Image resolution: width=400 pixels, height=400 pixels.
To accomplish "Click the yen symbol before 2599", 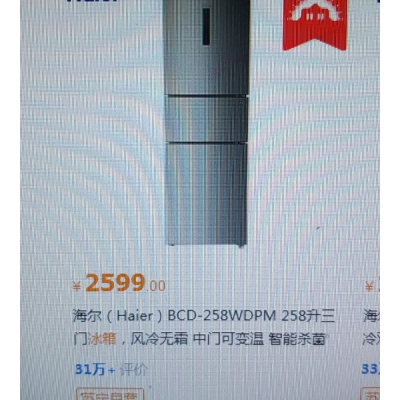I will tap(77, 286).
